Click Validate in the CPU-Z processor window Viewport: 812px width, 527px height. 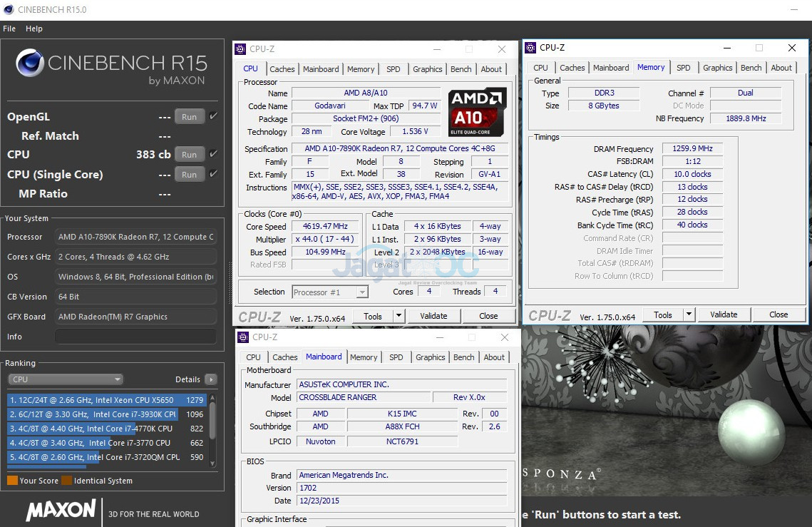433,316
